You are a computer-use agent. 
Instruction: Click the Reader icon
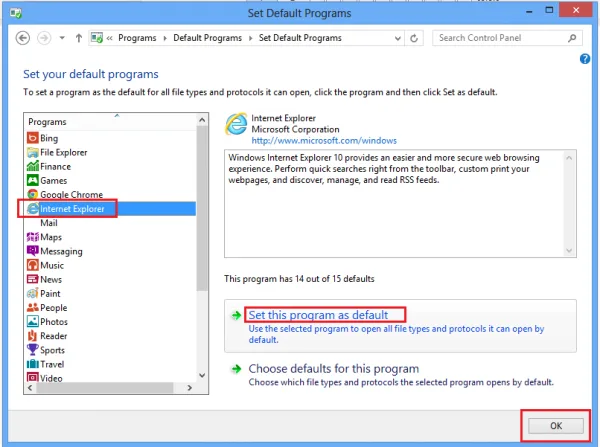coord(33,336)
